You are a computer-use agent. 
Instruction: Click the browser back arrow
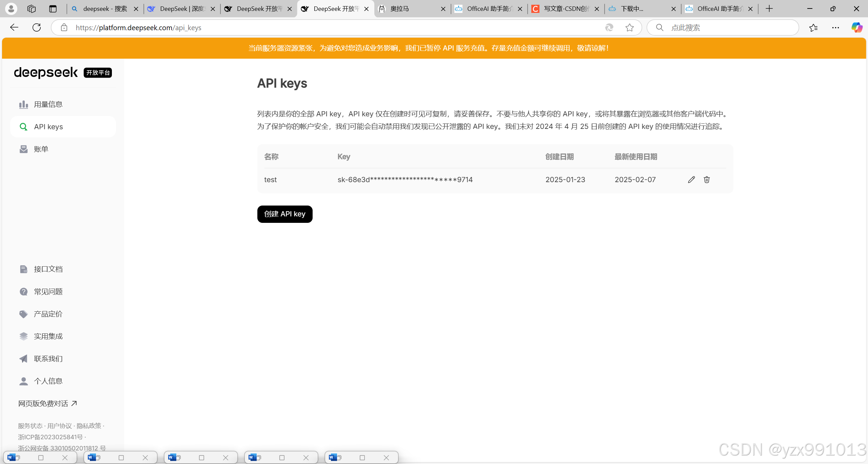[14, 27]
